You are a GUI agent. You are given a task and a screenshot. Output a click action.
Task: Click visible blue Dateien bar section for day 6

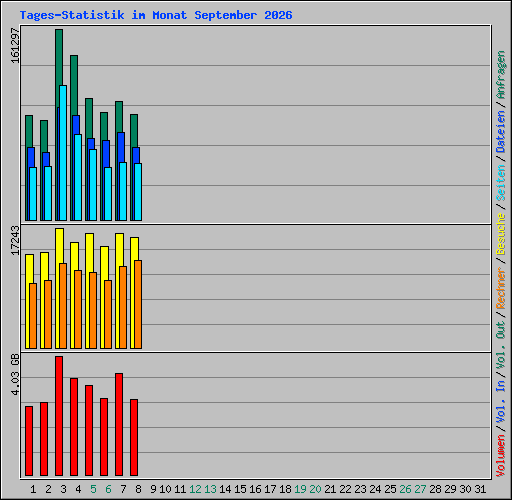point(106,153)
